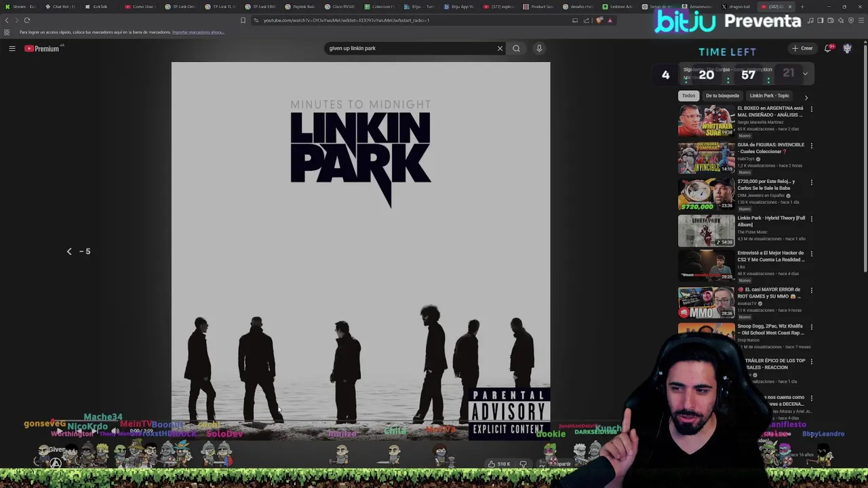Show more filter chips with right arrow

click(806, 97)
